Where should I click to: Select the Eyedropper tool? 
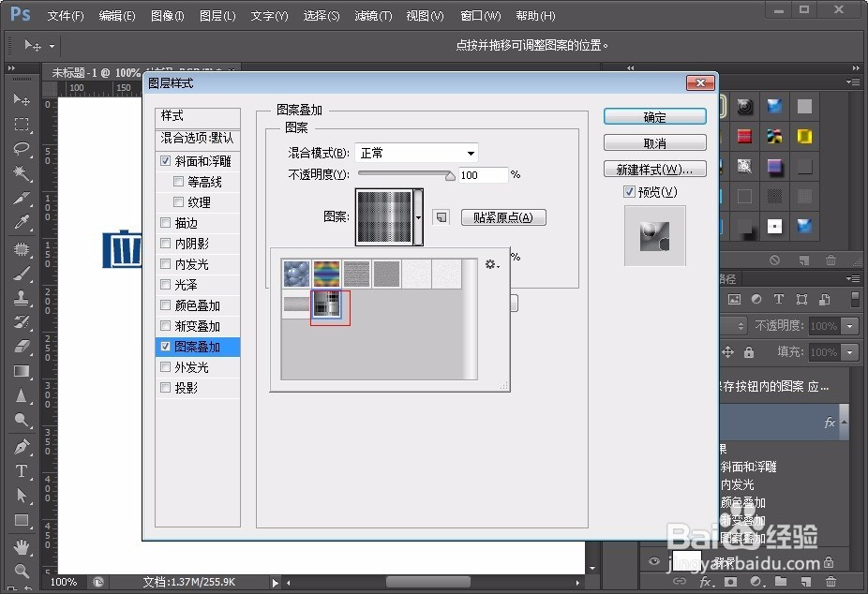coord(22,222)
